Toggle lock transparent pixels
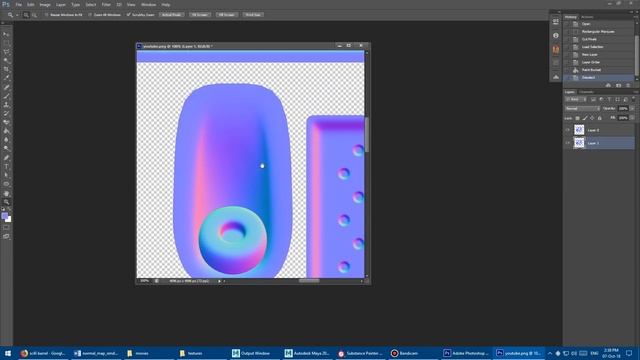This screenshot has width=640, height=360. (577, 118)
